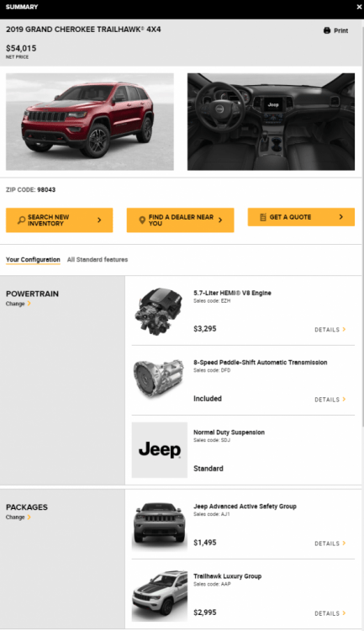
Task: Click the printer icon next to Print
Action: tap(327, 30)
